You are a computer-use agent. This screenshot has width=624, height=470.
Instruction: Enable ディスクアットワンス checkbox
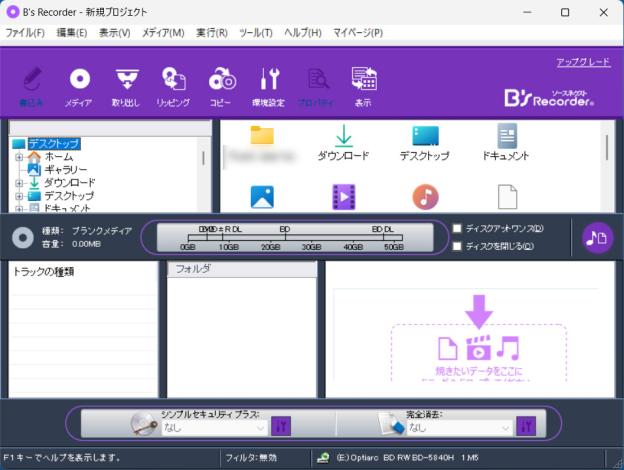pos(457,228)
